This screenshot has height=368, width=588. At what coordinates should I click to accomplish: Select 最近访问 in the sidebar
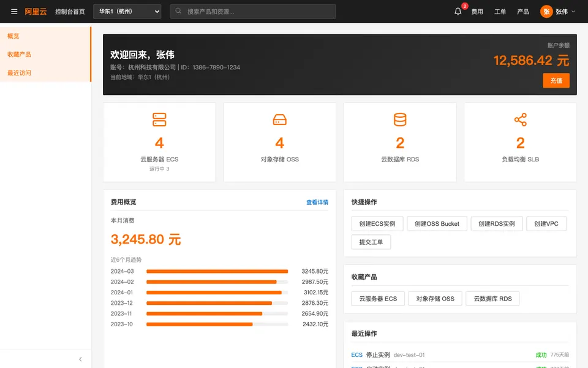[45, 73]
